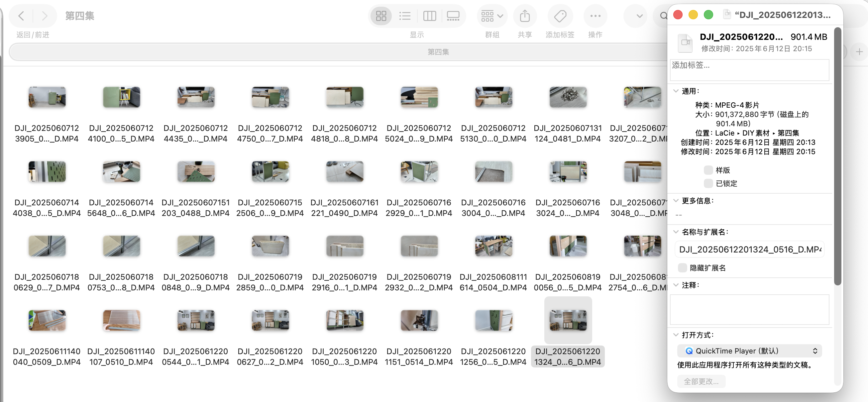Switch to icon grid view
The width and height of the screenshot is (868, 402).
point(381,16)
